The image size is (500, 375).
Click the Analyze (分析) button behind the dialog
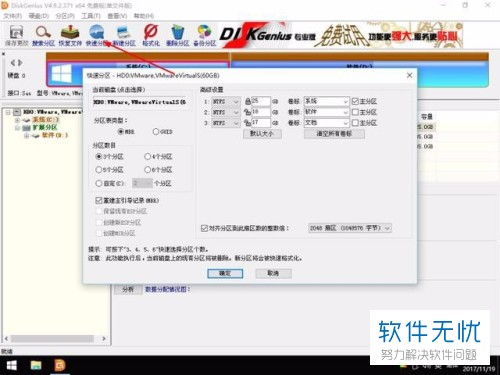click(128, 289)
